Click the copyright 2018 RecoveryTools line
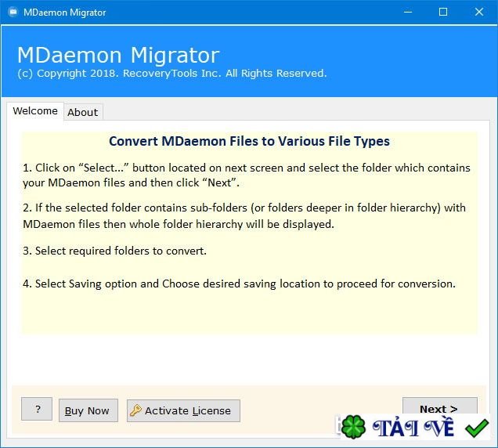The width and height of the screenshot is (498, 448). point(171,74)
